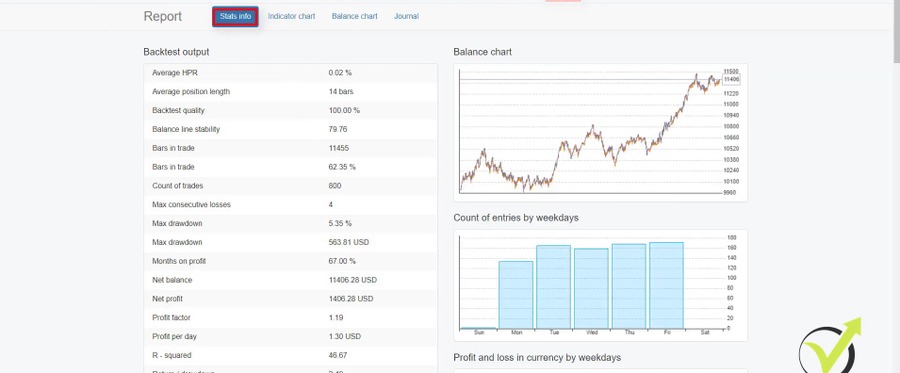Click the 11406 balance value label

[731, 80]
